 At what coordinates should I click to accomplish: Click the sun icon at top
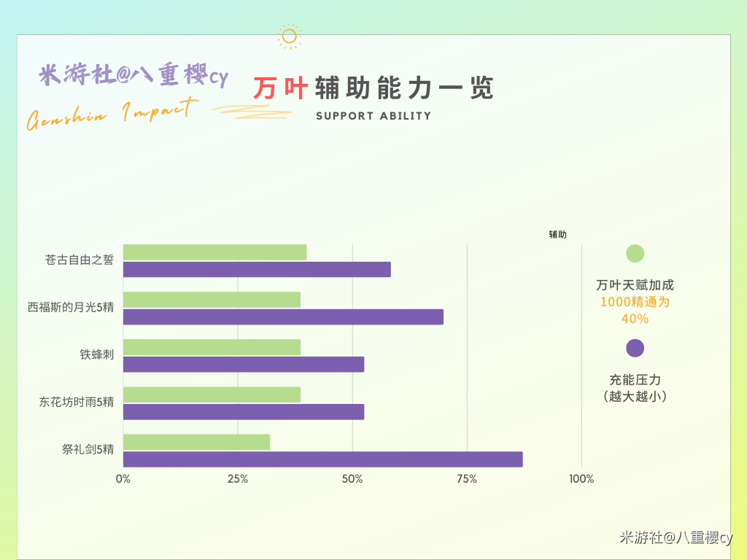[x=289, y=36]
